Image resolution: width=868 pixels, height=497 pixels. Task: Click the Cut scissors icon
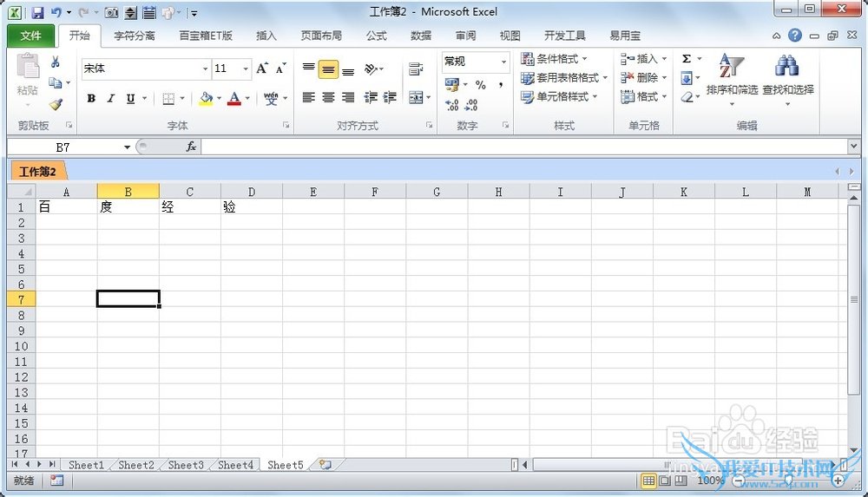(x=56, y=62)
